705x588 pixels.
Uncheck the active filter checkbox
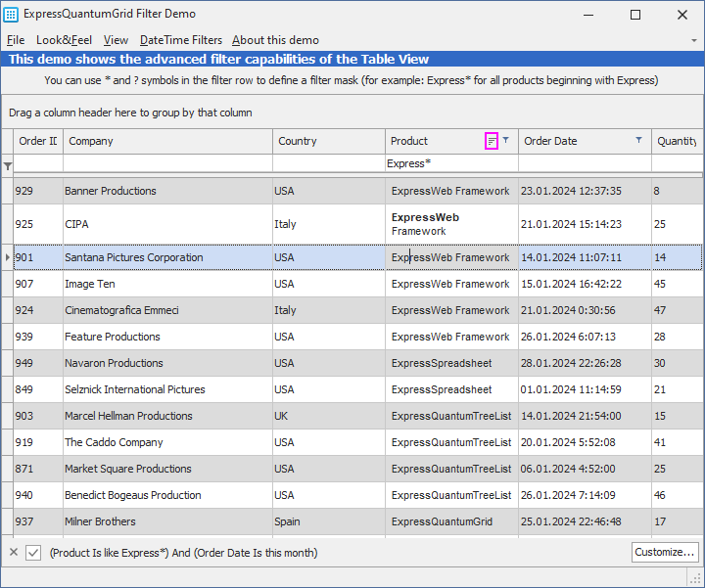(33, 553)
